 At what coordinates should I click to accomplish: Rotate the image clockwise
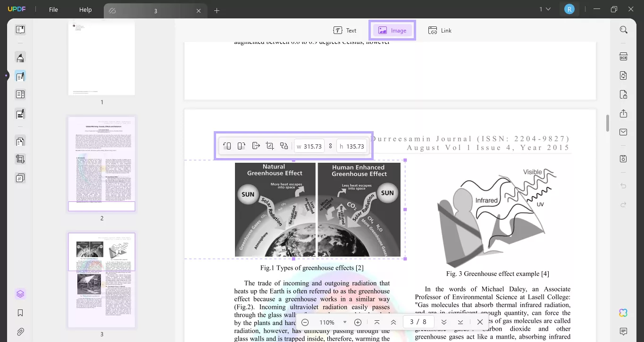click(x=241, y=146)
